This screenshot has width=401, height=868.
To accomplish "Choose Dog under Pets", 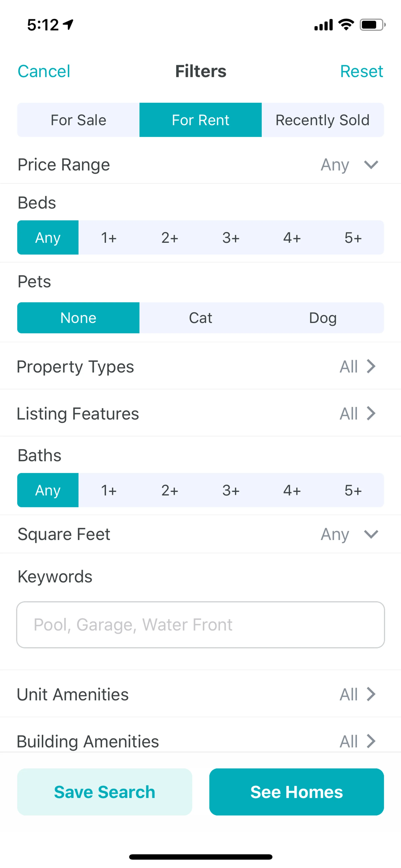I will [322, 318].
